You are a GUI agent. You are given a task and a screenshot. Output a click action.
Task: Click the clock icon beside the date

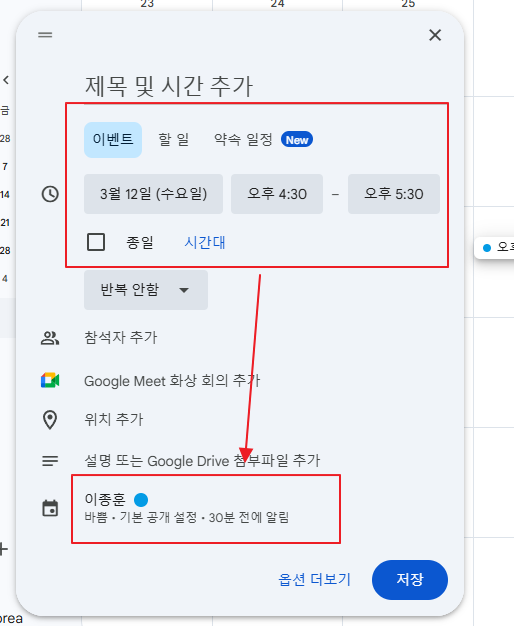50,194
